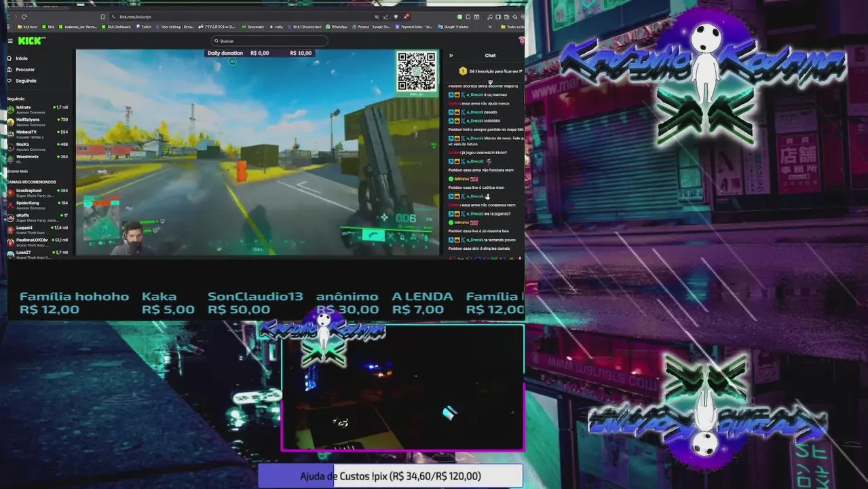The height and width of the screenshot is (489, 868).
Task: Click the SonClaudio13 R$ 50,00 donation
Action: point(255,303)
